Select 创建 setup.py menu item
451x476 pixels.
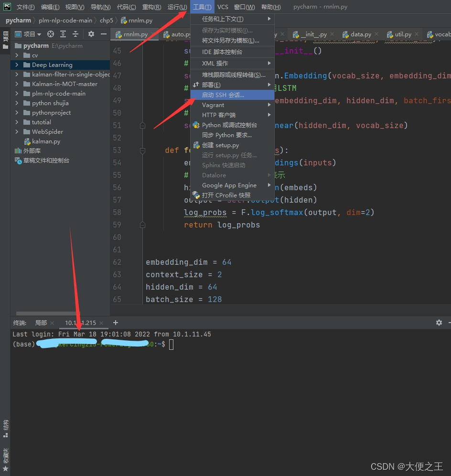[232, 145]
